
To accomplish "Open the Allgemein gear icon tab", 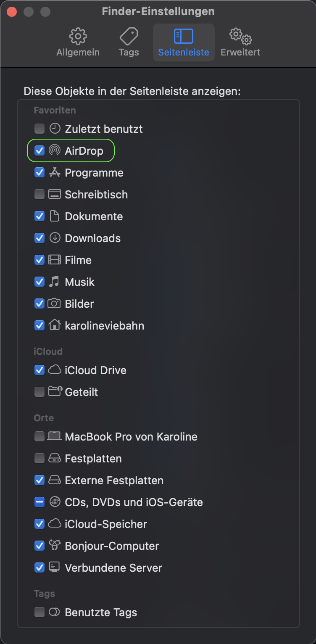I will pyautogui.click(x=78, y=37).
